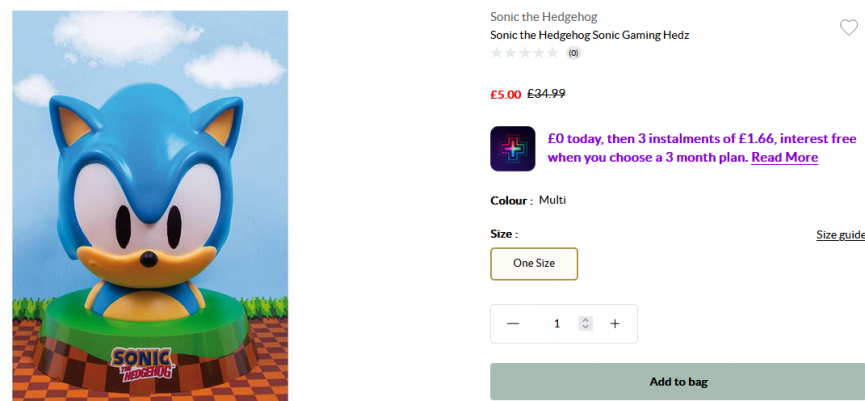865x401 pixels.
Task: Click the quantity spinner arrows
Action: click(x=586, y=323)
